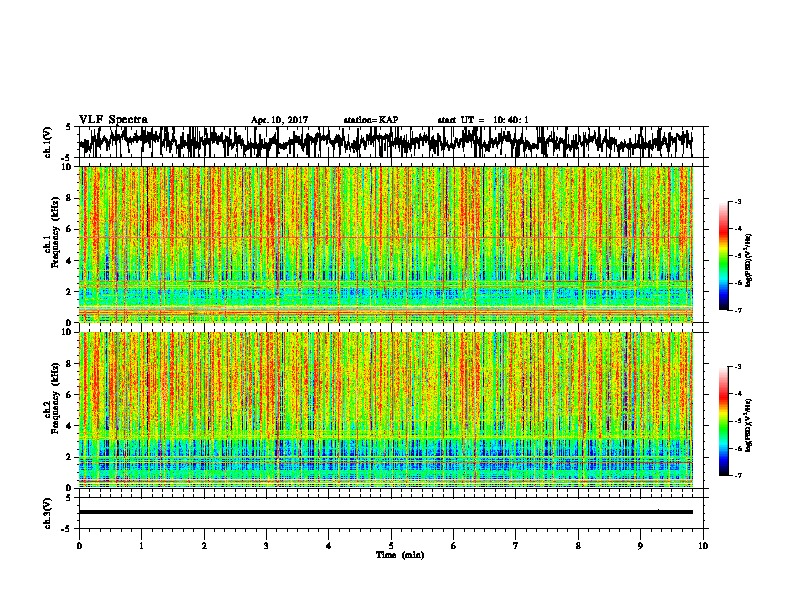Click the ch.1 spectrogram plot area
792x612 pixels.
point(385,244)
